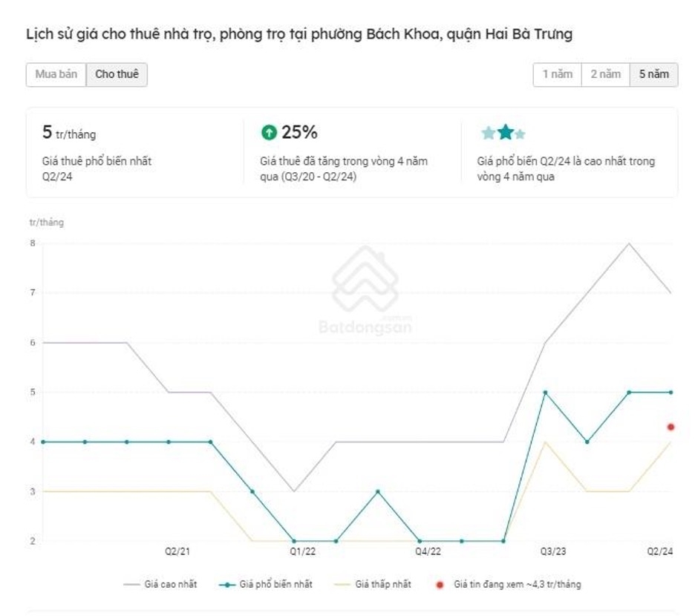Click the gray line marker of Giá cao nhất legend
Screen dimensions: 695x616
coord(132,585)
